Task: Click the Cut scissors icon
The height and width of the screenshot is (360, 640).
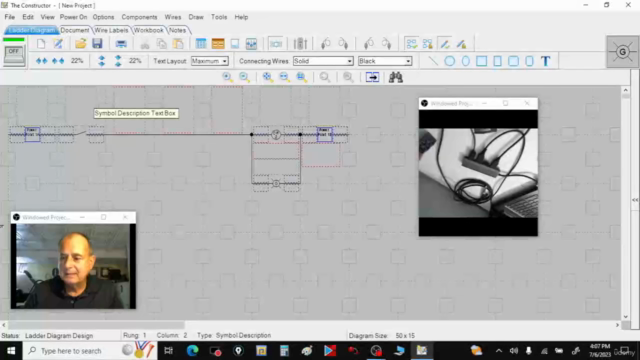Action: pyautogui.click(x=144, y=44)
